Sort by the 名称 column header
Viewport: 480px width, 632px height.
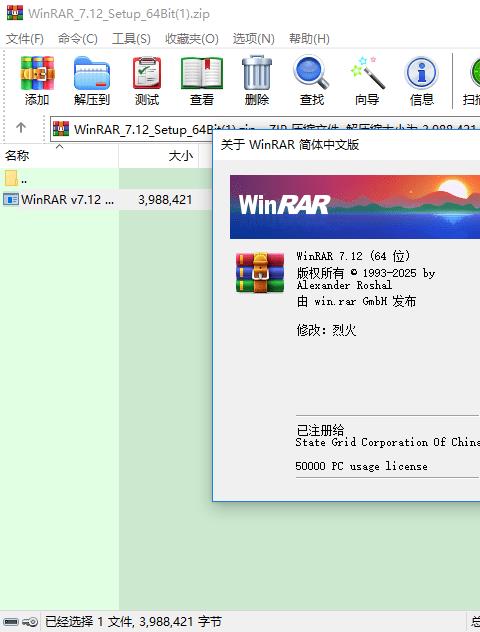(59, 156)
